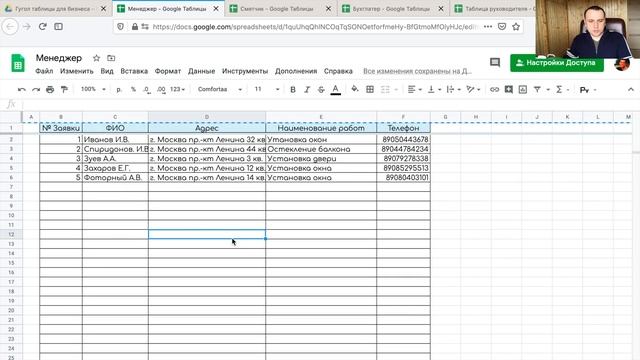Viewport: 640px width, 360px height.
Task: Create a filter
Action: click(537, 89)
